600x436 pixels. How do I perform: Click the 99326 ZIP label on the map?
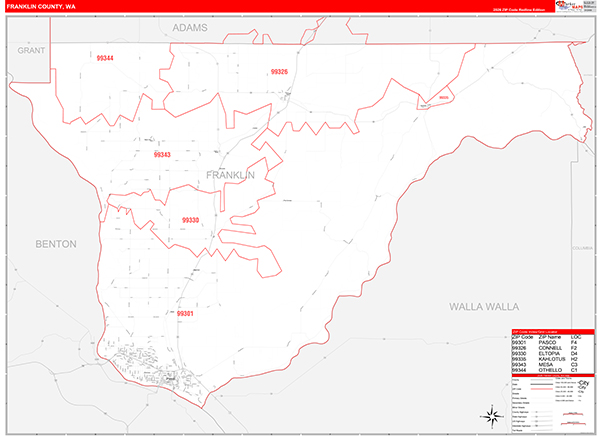[x=279, y=72]
